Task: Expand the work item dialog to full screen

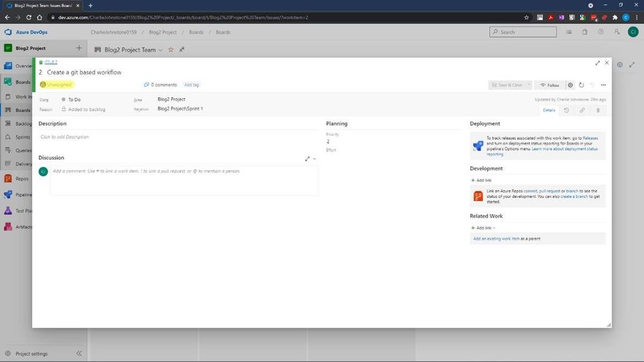Action: pos(597,62)
